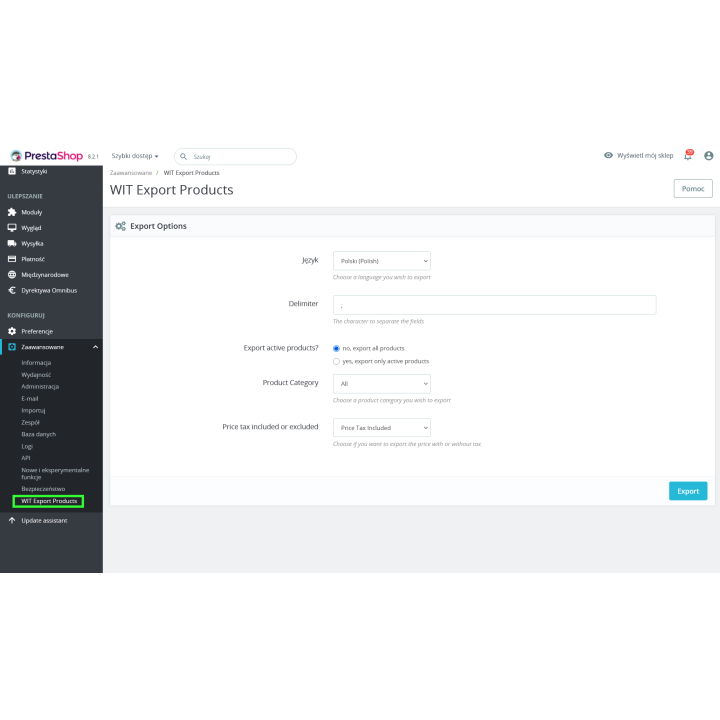Open Update assistant sidebar link
The image size is (720, 720).
[44, 520]
